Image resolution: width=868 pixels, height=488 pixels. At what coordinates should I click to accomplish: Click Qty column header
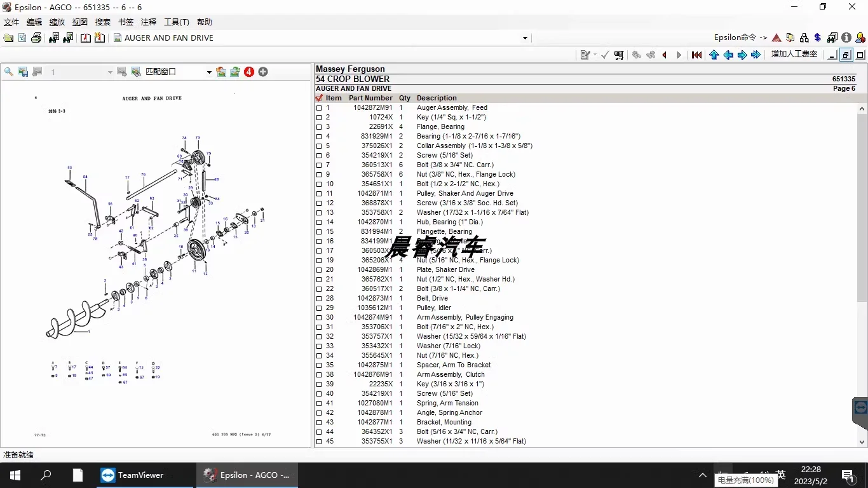coord(405,98)
